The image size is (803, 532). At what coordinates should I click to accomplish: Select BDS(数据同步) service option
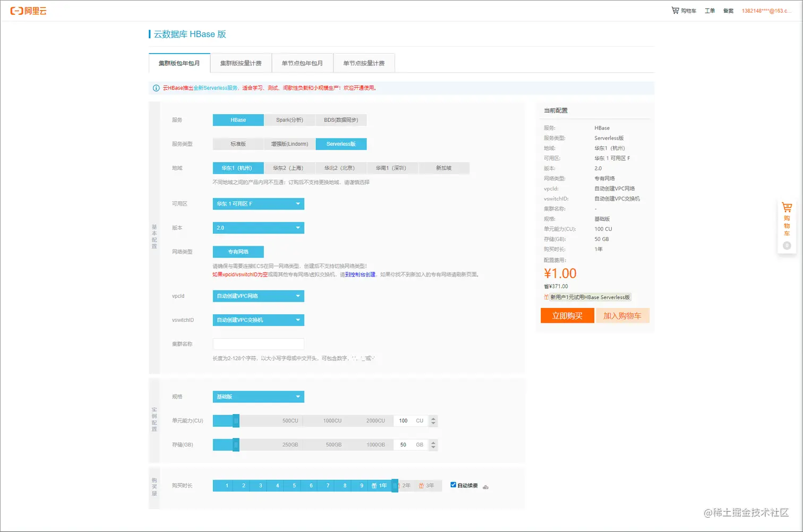[x=341, y=120]
